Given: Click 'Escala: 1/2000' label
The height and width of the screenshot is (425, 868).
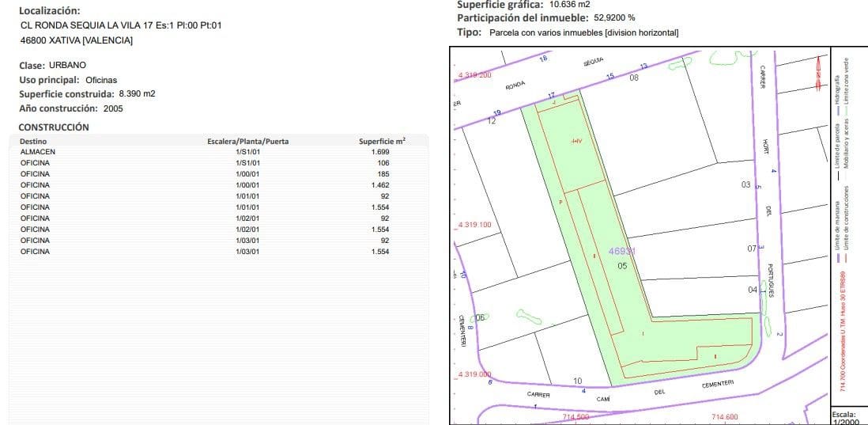Looking at the screenshot, I should 845,419.
